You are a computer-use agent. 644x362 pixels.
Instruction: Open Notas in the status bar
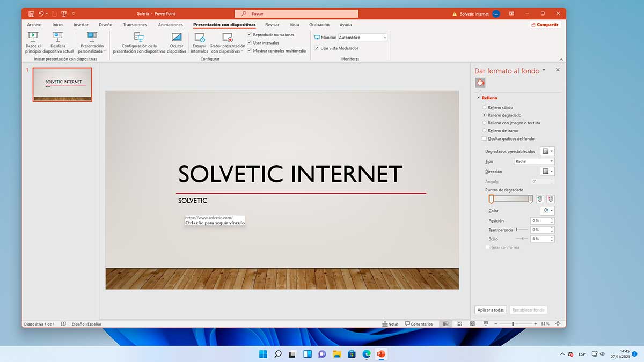pyautogui.click(x=390, y=324)
